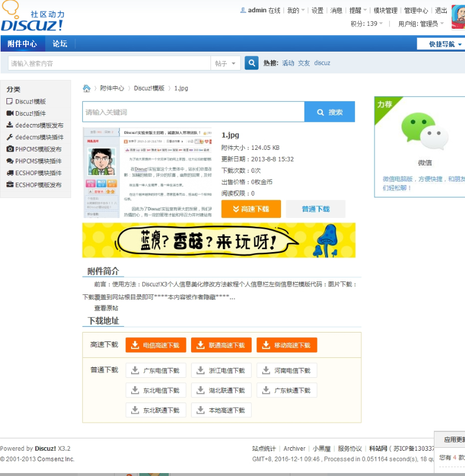Screen dimensions: 465x476
Task: Click the mushroom advertisement banner
Action: tap(219, 240)
